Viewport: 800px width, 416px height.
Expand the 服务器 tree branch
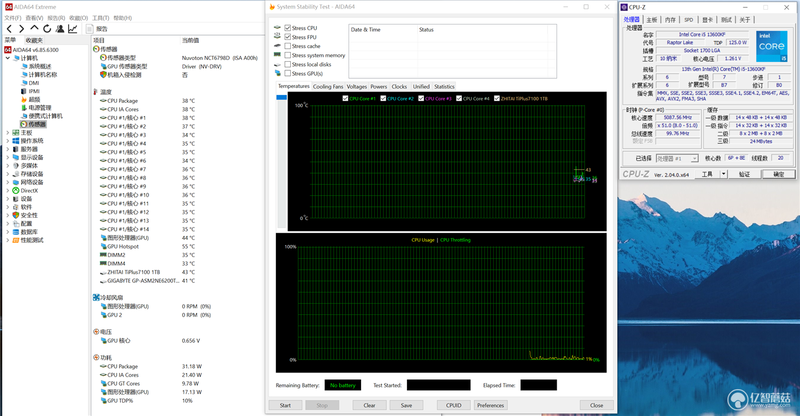coord(8,149)
